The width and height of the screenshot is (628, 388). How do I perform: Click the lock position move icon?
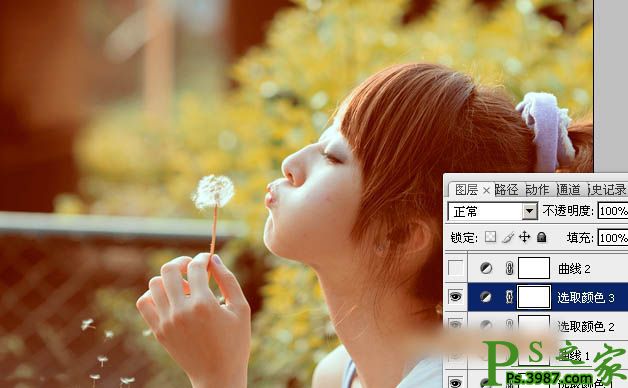pos(524,237)
